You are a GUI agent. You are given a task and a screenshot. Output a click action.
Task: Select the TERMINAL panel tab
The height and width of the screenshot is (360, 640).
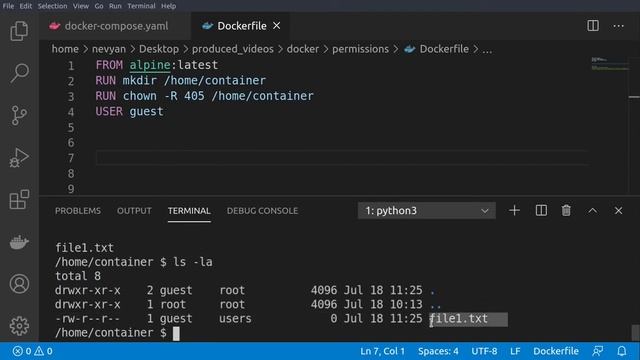click(x=189, y=211)
